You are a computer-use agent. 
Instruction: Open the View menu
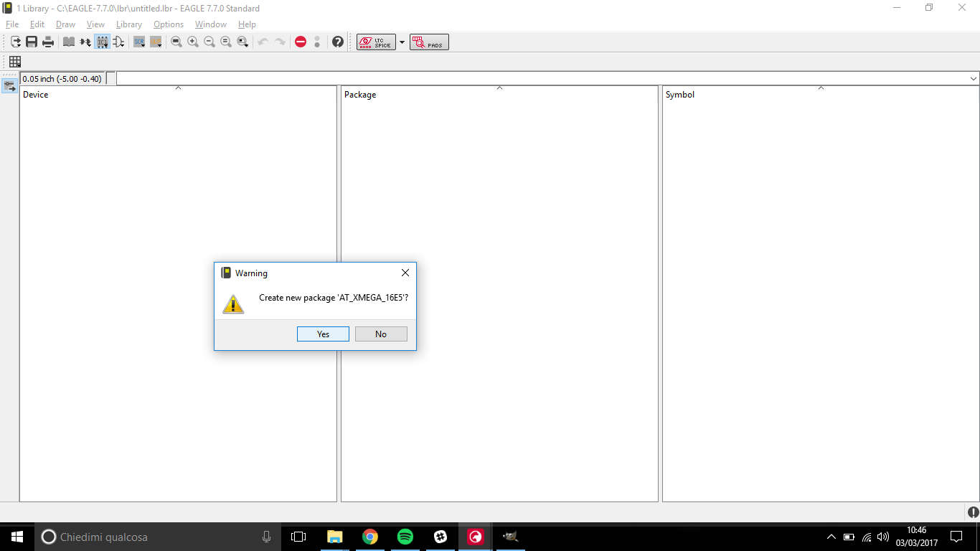(x=95, y=24)
